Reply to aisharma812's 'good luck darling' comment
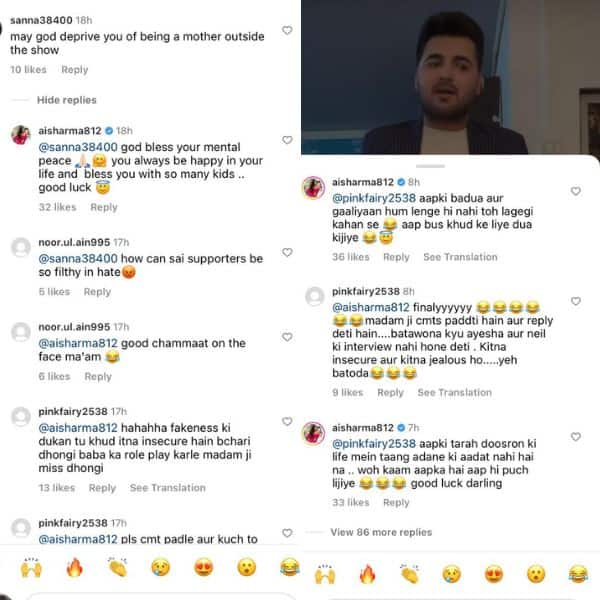 (x=396, y=502)
